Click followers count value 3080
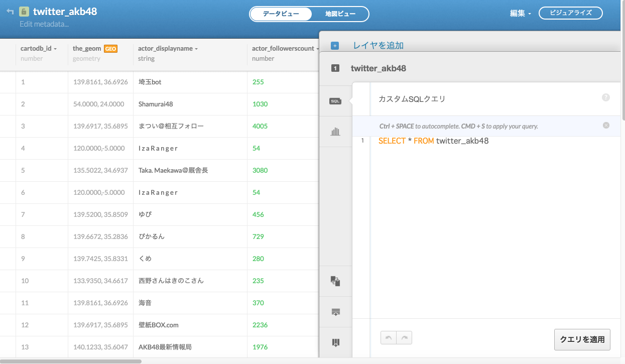Image resolution: width=625 pixels, height=364 pixels. pos(260,170)
